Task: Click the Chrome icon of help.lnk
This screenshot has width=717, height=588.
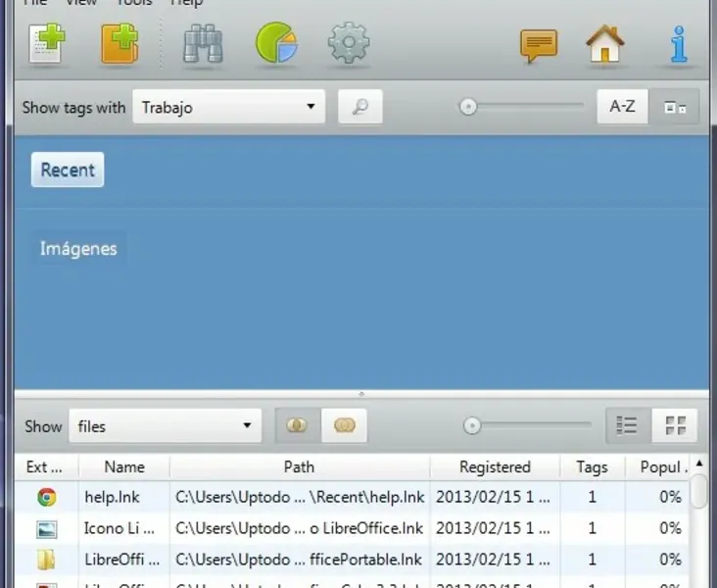Action: pyautogui.click(x=47, y=497)
